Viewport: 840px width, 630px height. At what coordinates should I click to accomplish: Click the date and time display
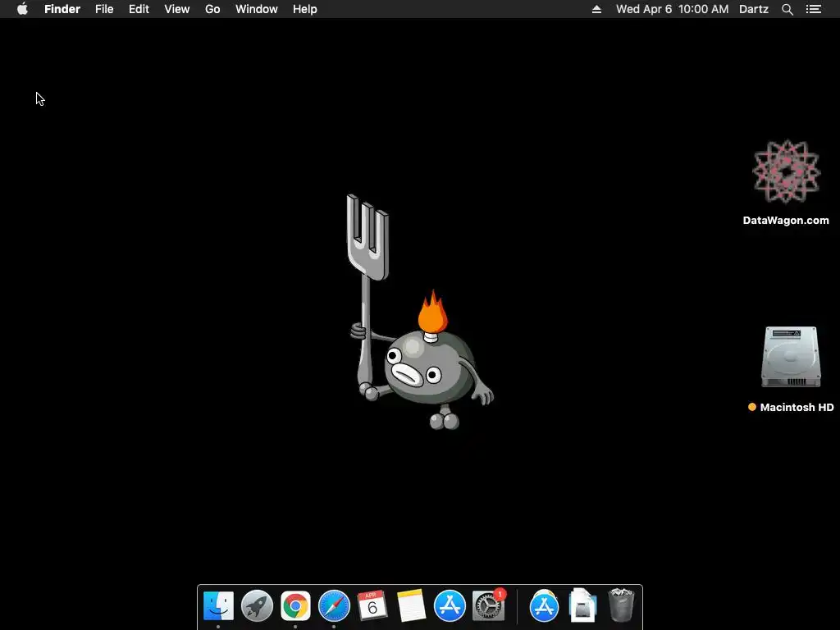coord(673,9)
